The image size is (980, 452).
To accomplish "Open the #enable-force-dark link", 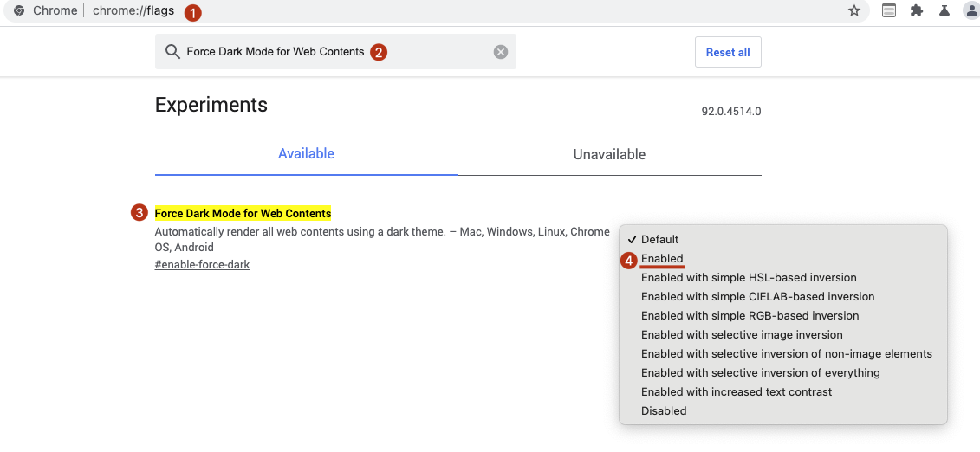I will point(202,265).
